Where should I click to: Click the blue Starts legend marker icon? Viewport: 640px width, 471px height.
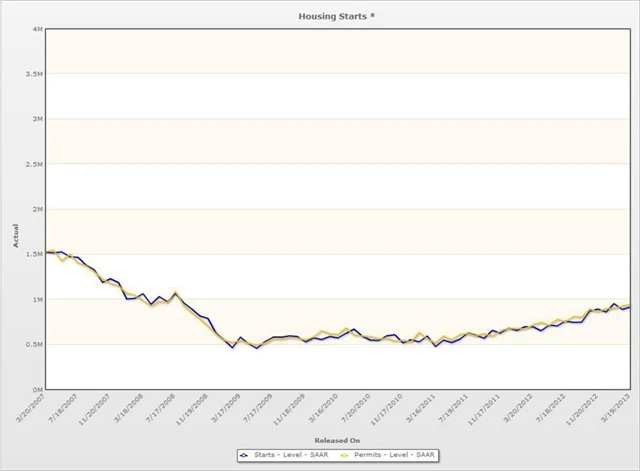point(244,455)
